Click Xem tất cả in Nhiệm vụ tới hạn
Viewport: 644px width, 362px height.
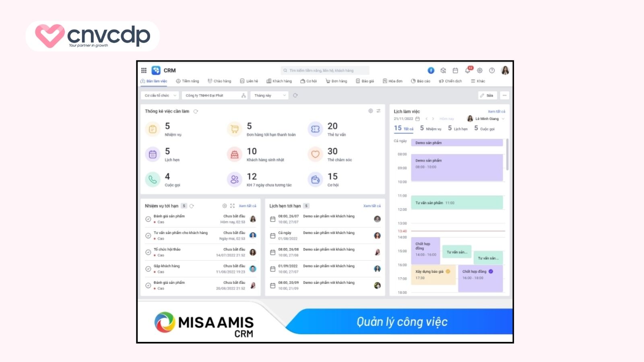point(248,206)
